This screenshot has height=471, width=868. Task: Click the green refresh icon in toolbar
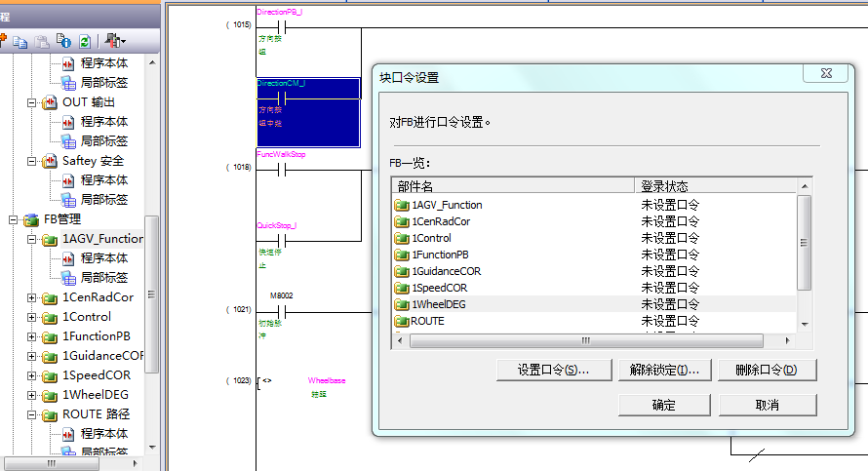85,41
